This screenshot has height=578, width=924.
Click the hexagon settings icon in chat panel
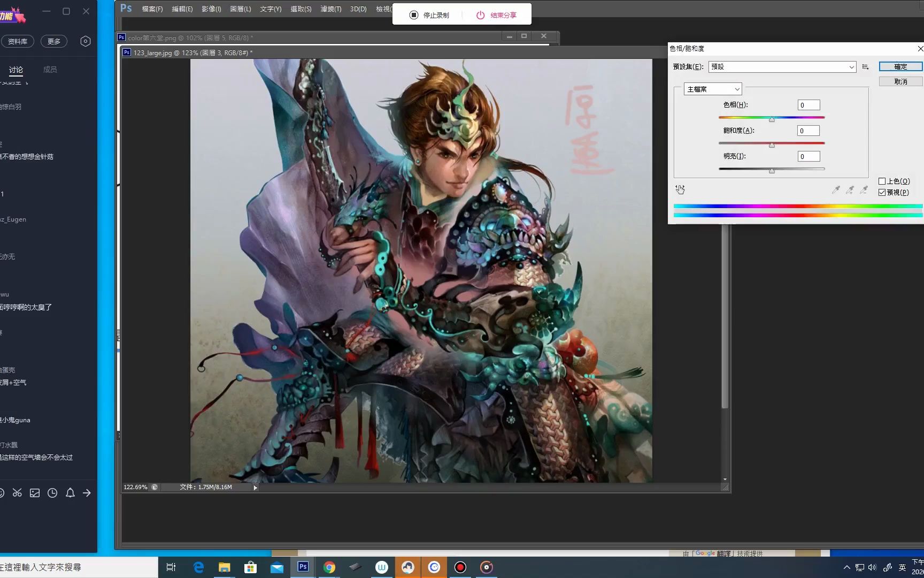click(x=86, y=41)
